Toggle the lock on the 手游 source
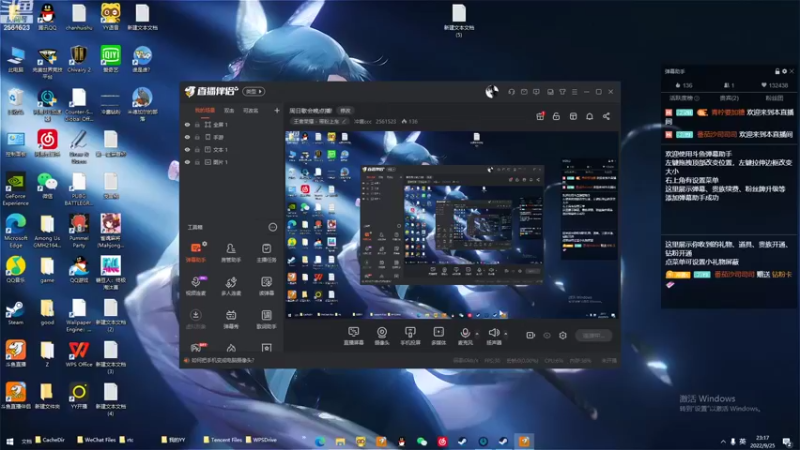The image size is (800, 450). [x=197, y=137]
